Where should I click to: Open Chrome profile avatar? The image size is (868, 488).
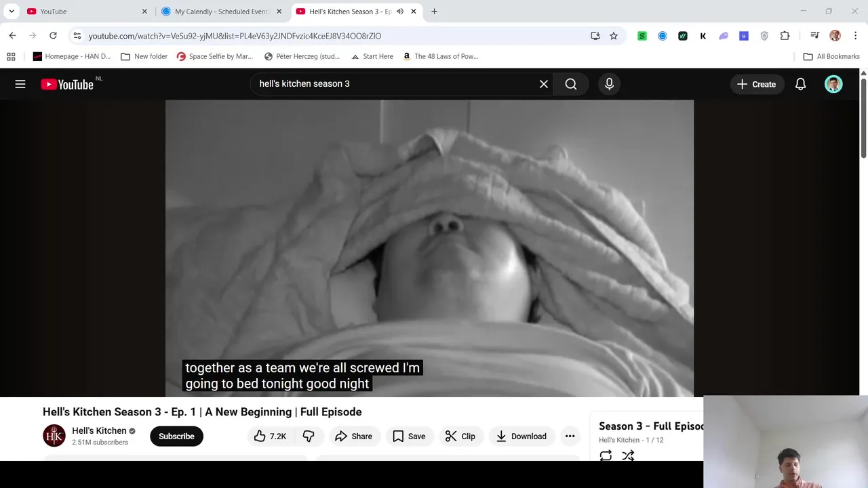tap(835, 36)
